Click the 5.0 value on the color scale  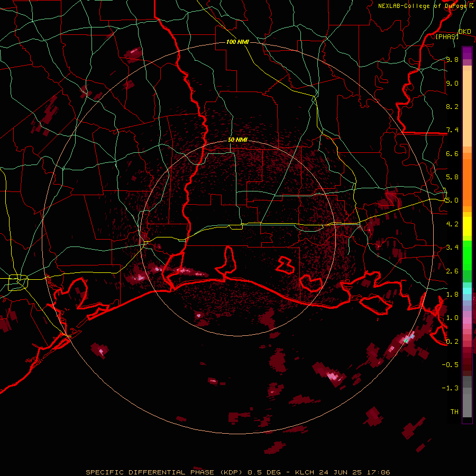click(452, 200)
